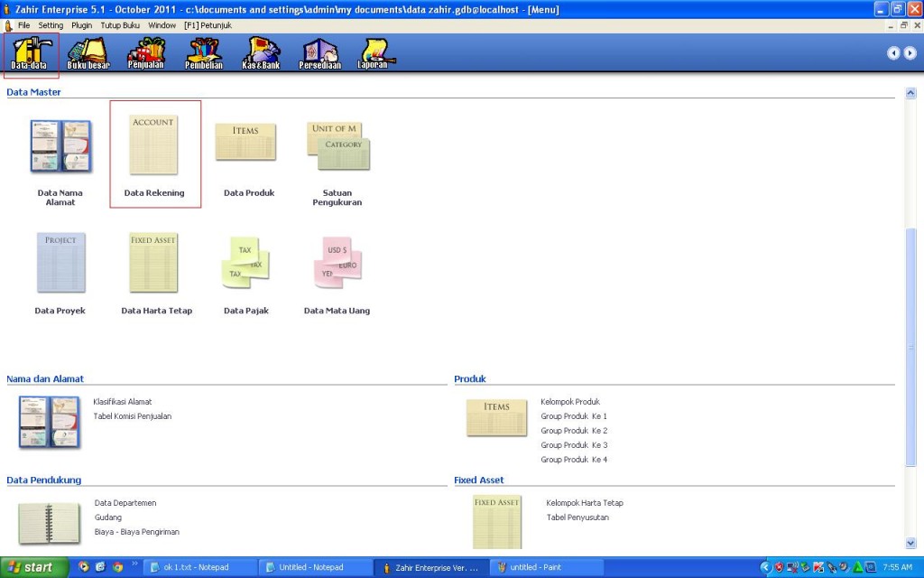Click the Fixed Asset section ledger icon

click(497, 521)
